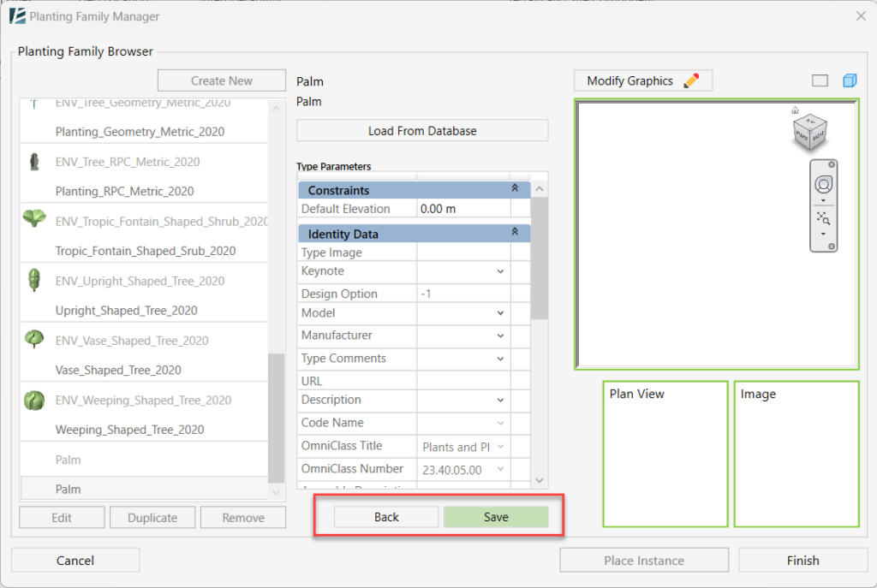Click the Weeping Shaped Tree family icon
Image resolution: width=877 pixels, height=588 pixels.
click(x=34, y=400)
